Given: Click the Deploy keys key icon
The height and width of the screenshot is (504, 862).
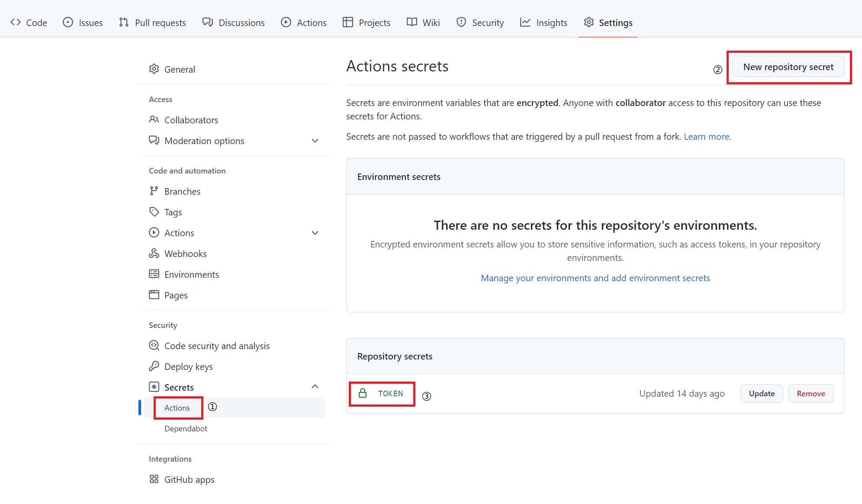Looking at the screenshot, I should tap(154, 366).
